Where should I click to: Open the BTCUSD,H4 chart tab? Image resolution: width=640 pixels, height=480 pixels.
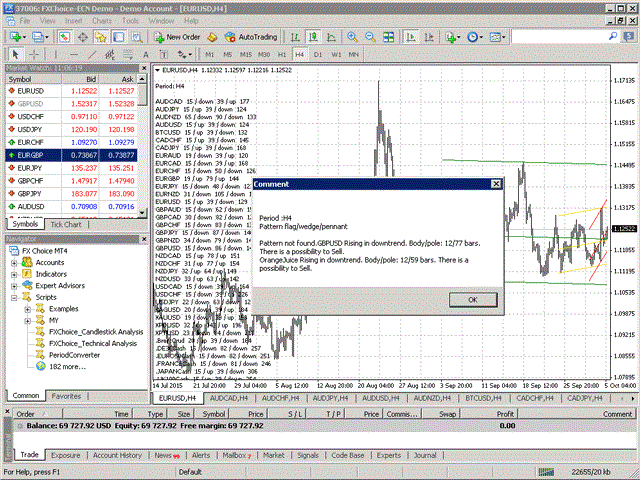click(483, 398)
